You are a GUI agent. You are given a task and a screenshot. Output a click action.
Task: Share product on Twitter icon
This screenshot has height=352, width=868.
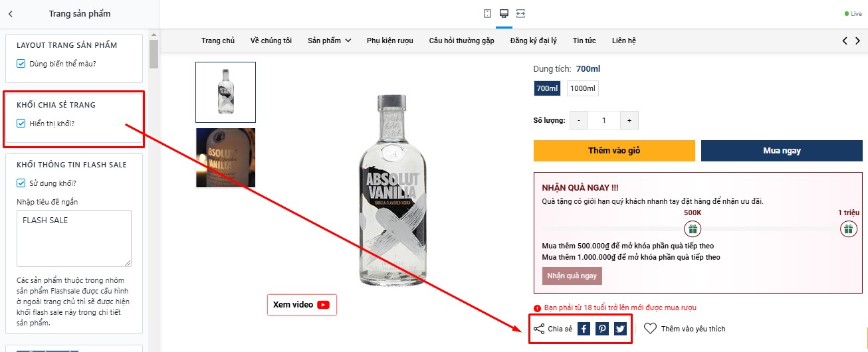click(x=620, y=329)
